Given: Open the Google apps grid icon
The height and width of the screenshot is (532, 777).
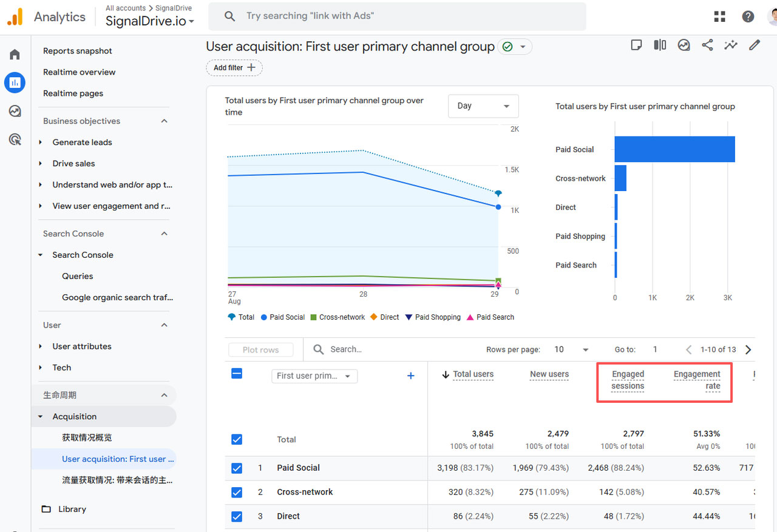Looking at the screenshot, I should (x=720, y=17).
